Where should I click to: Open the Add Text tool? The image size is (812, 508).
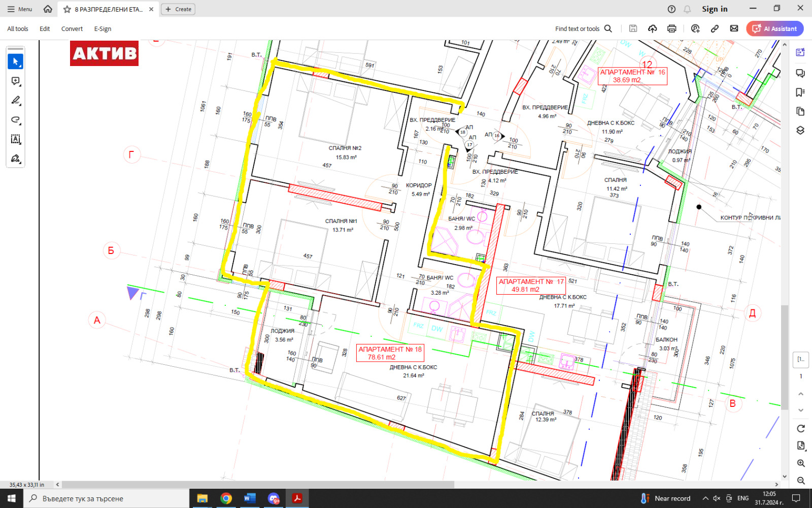[15, 140]
